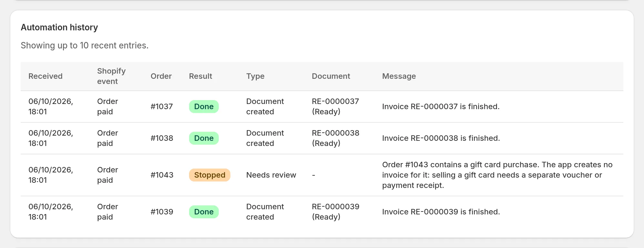Click document RE-0000037 (Ready)
The image size is (644, 248).
coord(335,107)
